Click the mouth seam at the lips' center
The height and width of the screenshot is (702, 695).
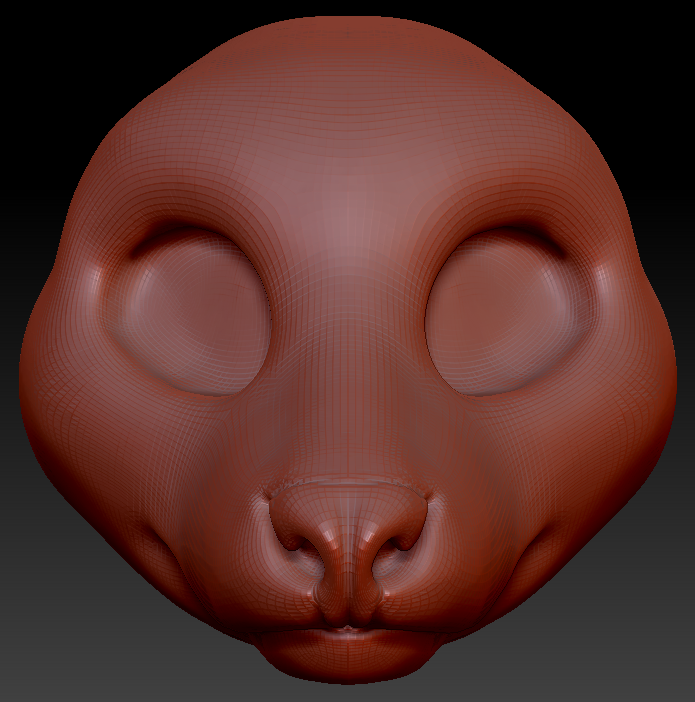348,629
